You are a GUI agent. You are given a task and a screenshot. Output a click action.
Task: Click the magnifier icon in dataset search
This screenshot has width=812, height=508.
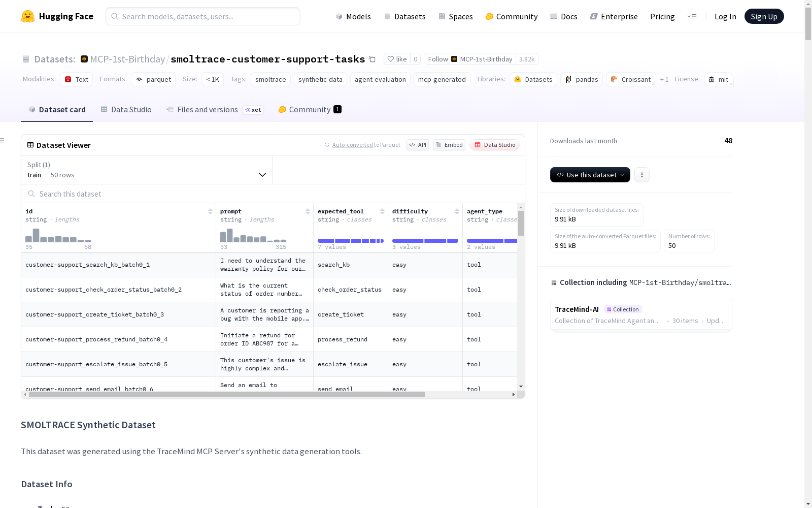31,194
